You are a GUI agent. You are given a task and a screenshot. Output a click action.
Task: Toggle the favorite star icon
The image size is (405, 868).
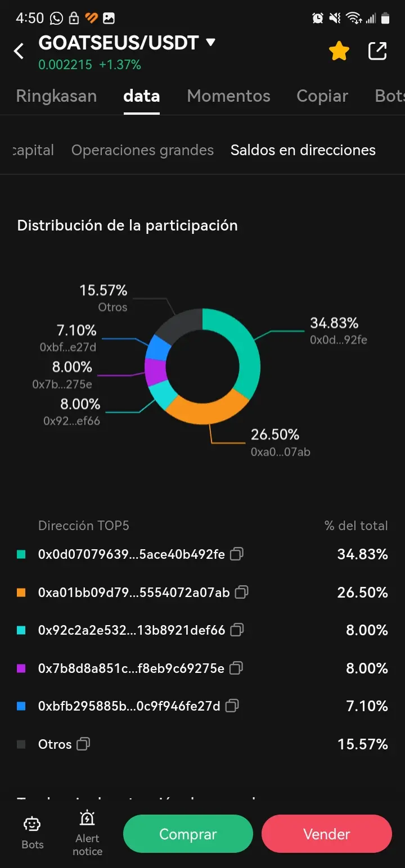(x=339, y=52)
